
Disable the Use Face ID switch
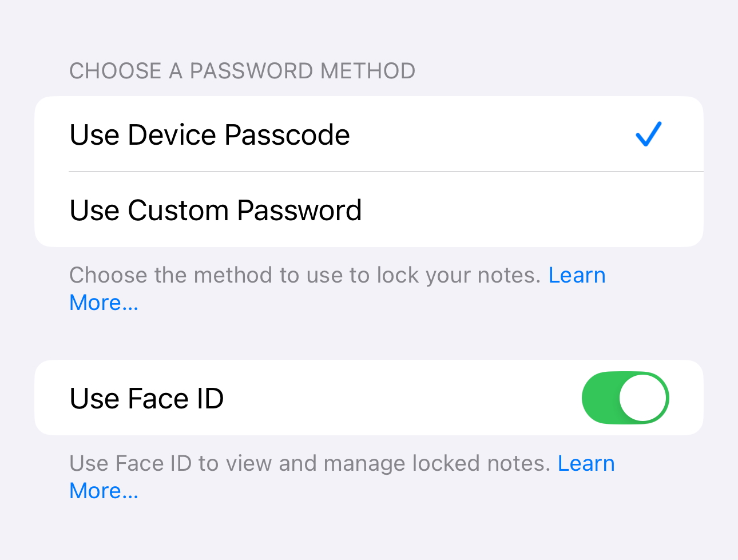[625, 398]
